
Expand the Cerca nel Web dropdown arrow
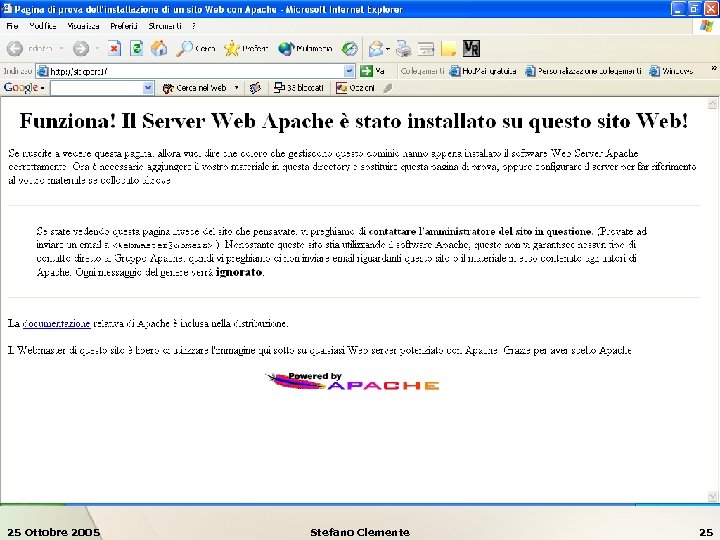pyautogui.click(x=236, y=88)
